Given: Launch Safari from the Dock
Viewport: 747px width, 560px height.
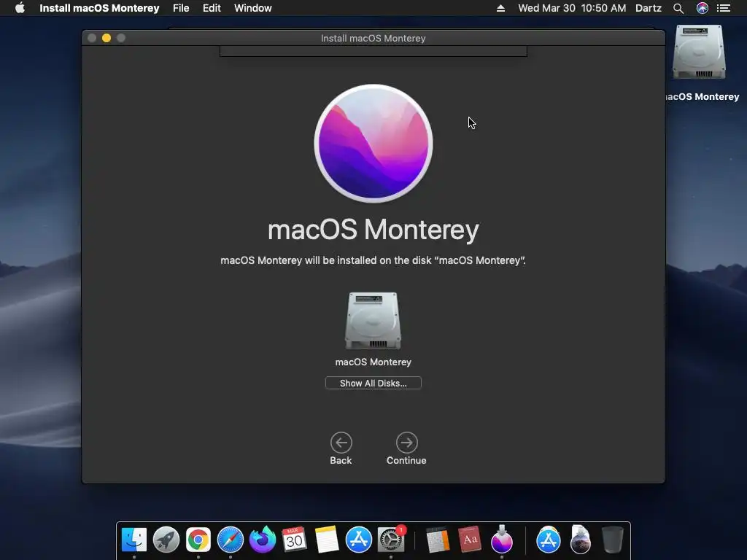Looking at the screenshot, I should click(230, 540).
